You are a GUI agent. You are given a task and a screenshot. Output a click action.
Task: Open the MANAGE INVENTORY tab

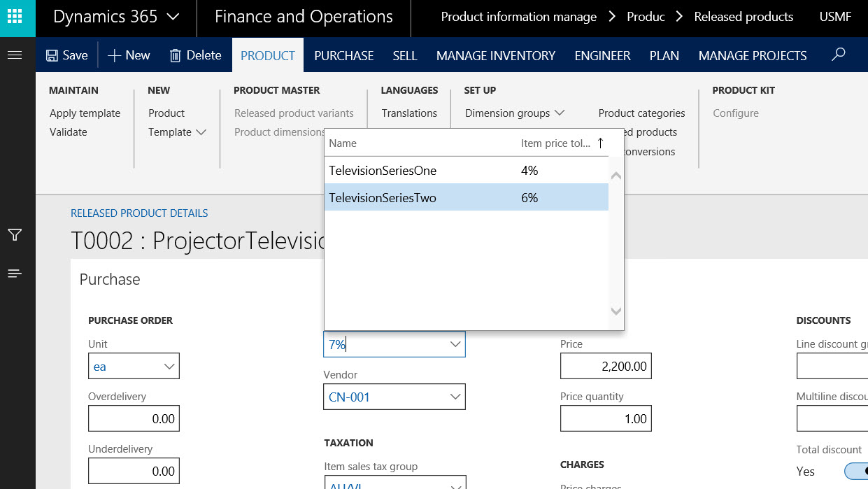[495, 56]
